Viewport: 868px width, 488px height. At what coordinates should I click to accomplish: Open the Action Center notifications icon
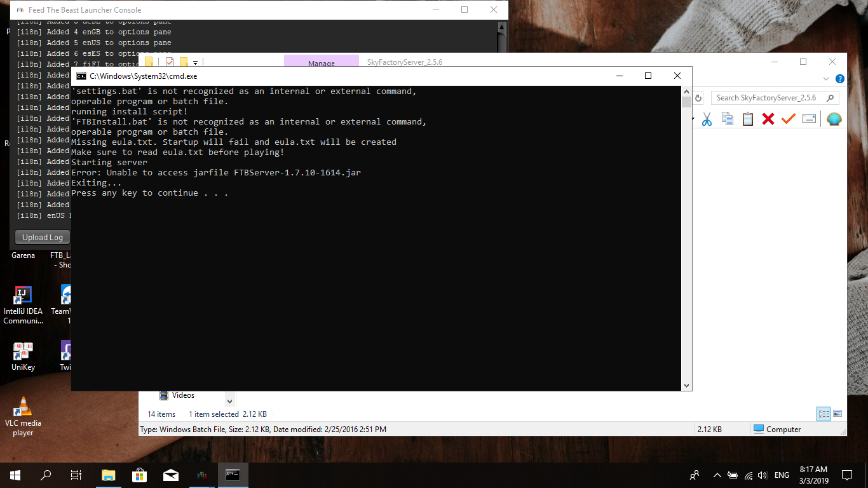click(847, 475)
